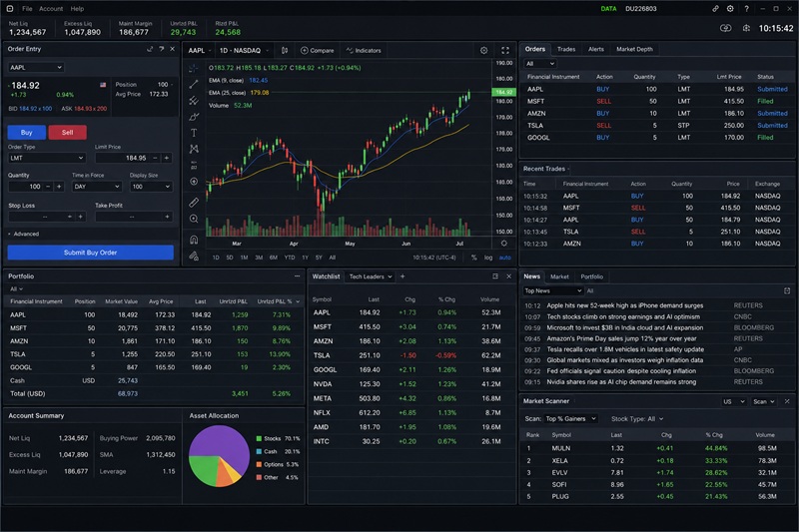
Task: Set chart range to 1D
Action: pos(216,258)
